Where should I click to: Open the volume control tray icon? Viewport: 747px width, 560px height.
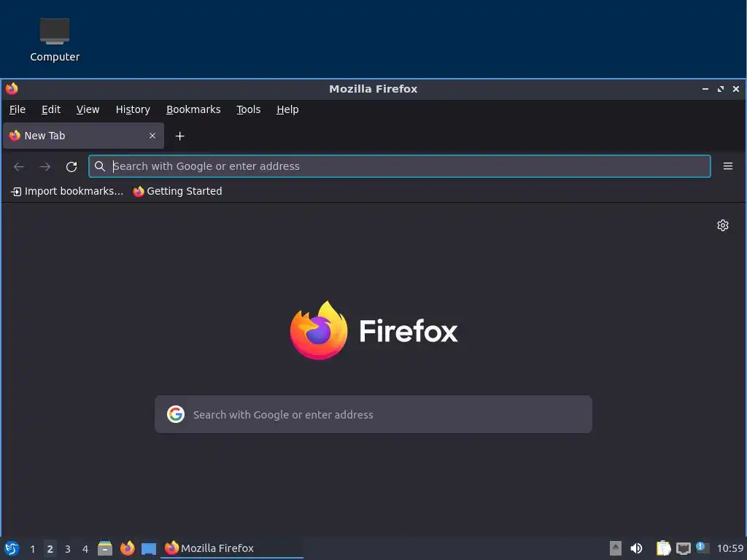click(636, 548)
